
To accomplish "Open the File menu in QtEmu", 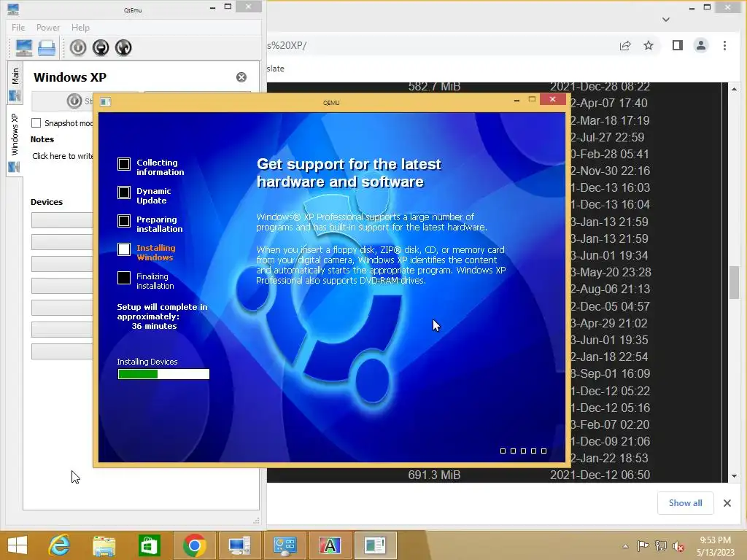I will [x=18, y=28].
